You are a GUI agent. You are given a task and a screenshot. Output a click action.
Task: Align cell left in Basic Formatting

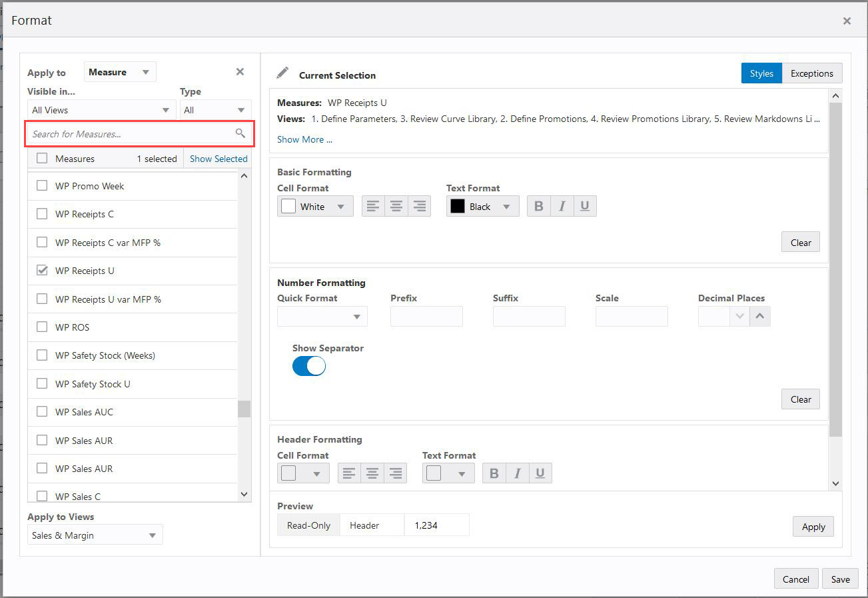(x=373, y=207)
